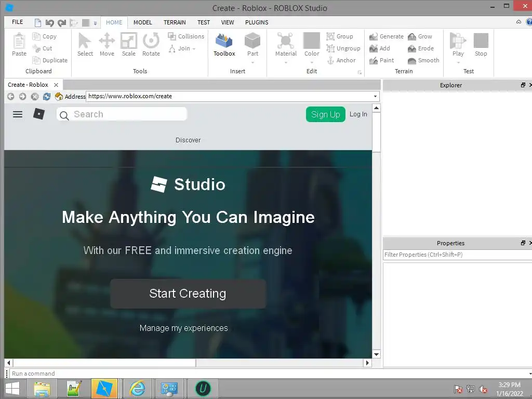The width and height of the screenshot is (532, 399).
Task: Open the Roblox hamburger menu
Action: click(x=18, y=114)
